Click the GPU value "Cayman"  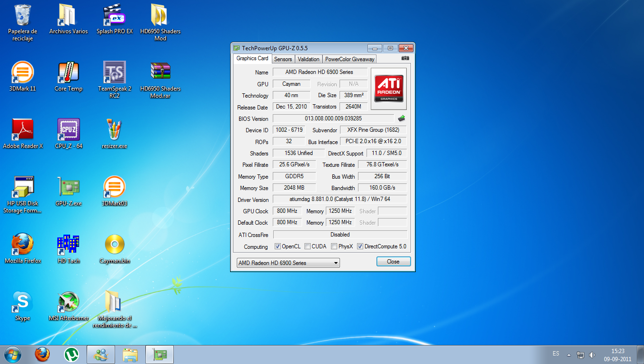[x=291, y=84]
